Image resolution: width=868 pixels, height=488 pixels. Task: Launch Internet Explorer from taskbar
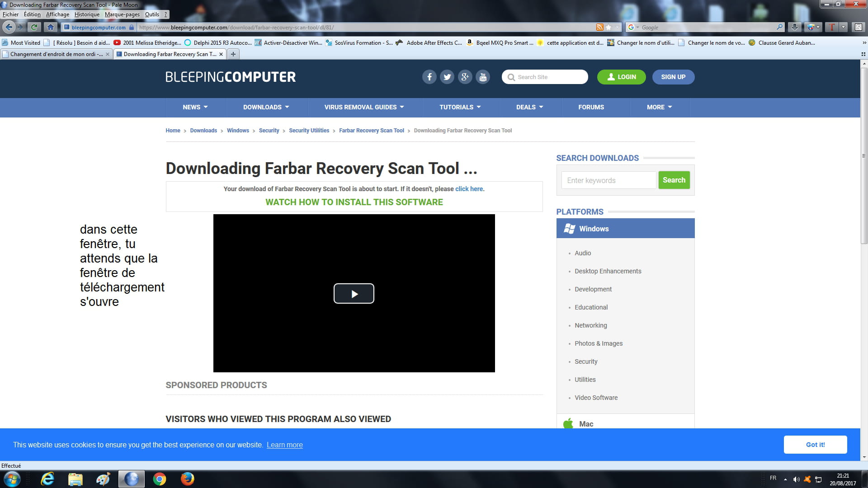coord(47,479)
